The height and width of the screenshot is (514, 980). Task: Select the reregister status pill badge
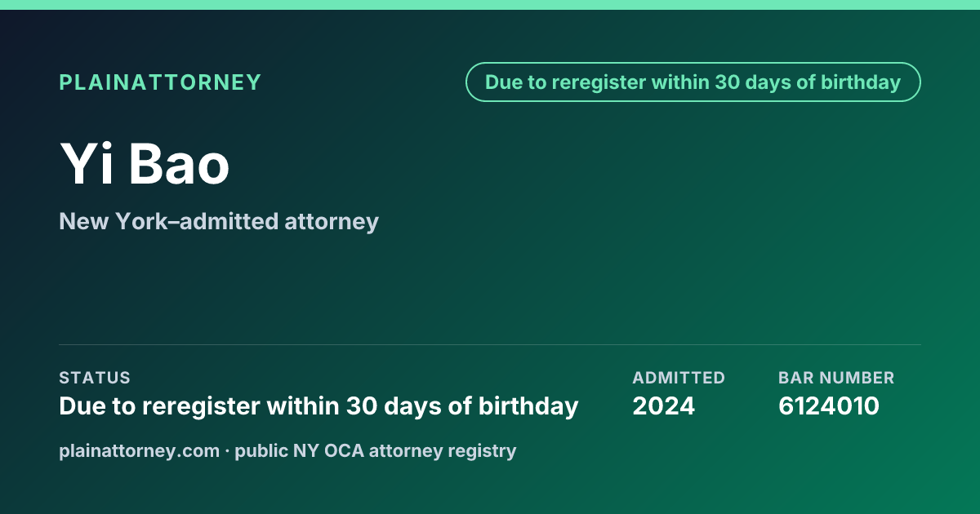(693, 82)
